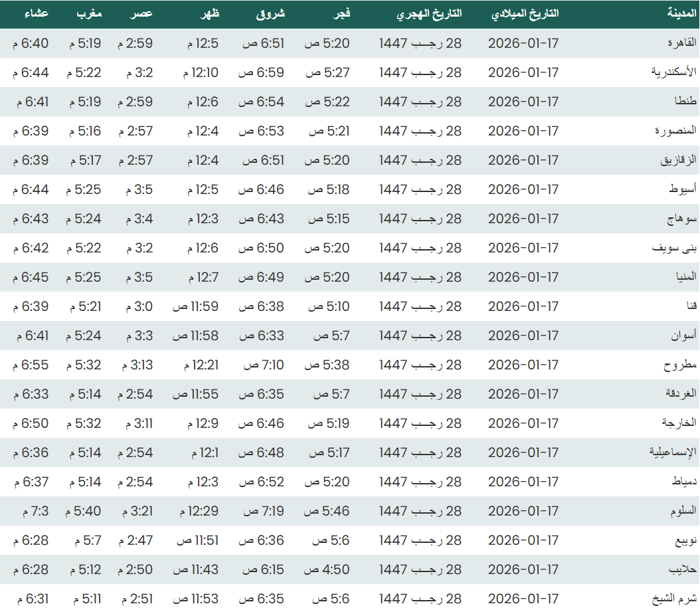Click the التاريخ الهجري column header

[x=430, y=14]
